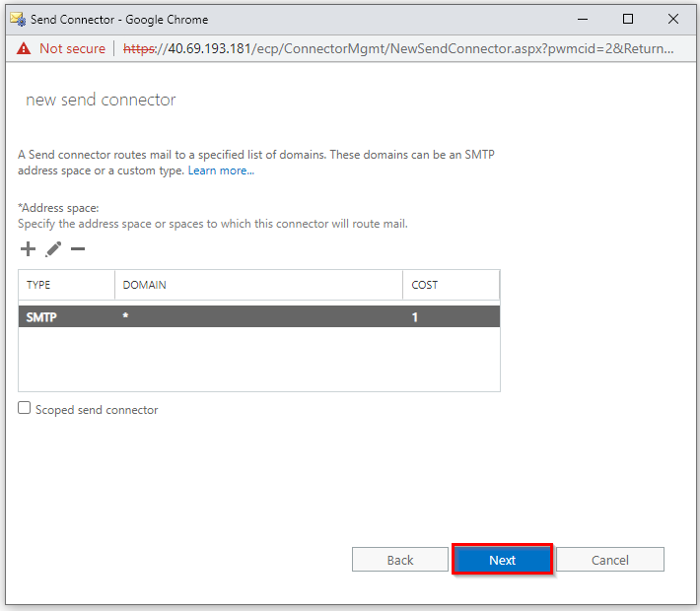
Task: Open the Learn more link
Action: point(221,170)
